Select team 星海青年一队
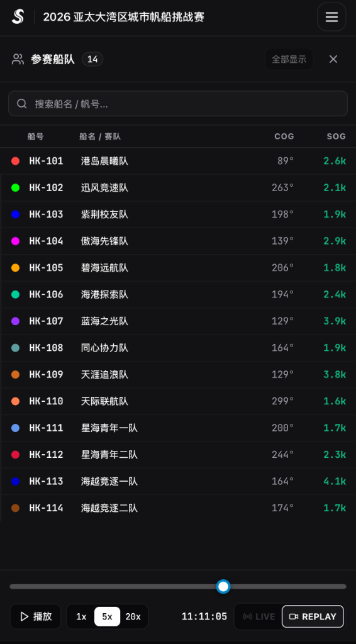This screenshot has width=356, height=644. (109, 428)
